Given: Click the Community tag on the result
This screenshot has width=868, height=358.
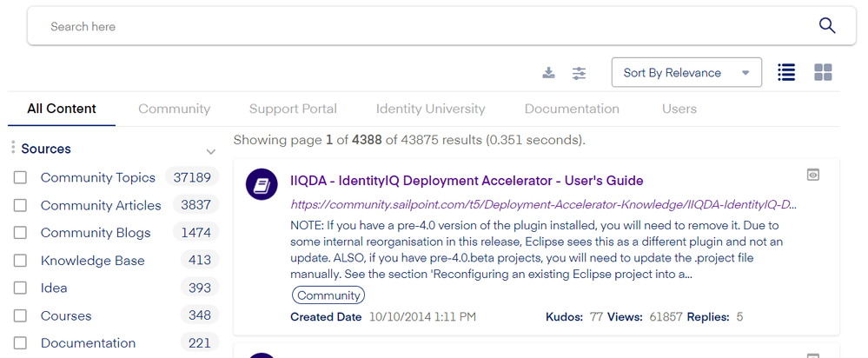Looking at the screenshot, I should (328, 295).
